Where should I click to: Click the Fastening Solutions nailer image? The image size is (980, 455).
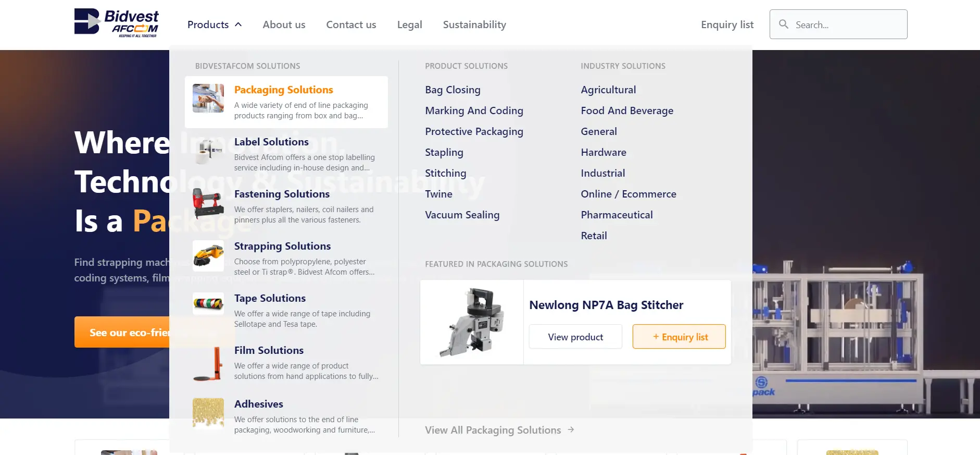coord(208,203)
